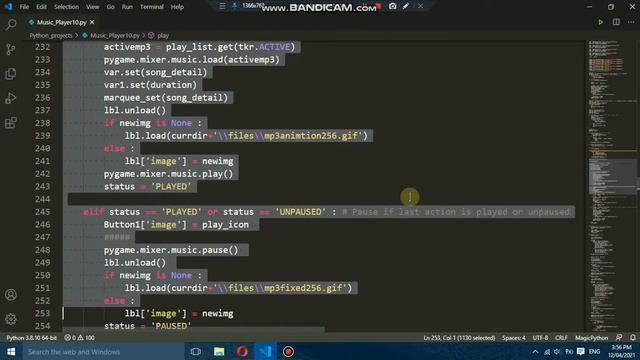The image size is (640, 360).
Task: Click line number 238 in gutter
Action: tap(43, 123)
